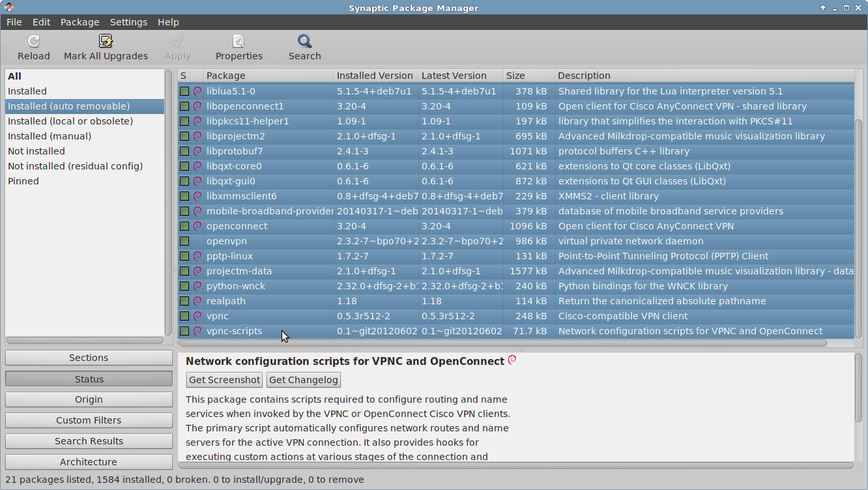
Task: Click the Mark All Upgrades icon
Action: [x=106, y=42]
